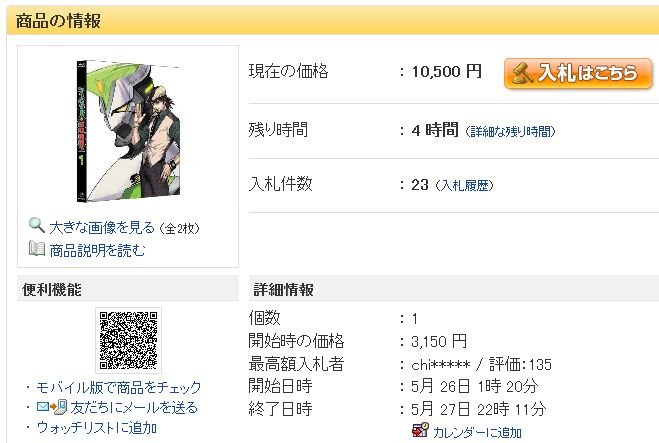659x443 pixels.
Task: Click the 便利機能 section header
Action: (128, 289)
